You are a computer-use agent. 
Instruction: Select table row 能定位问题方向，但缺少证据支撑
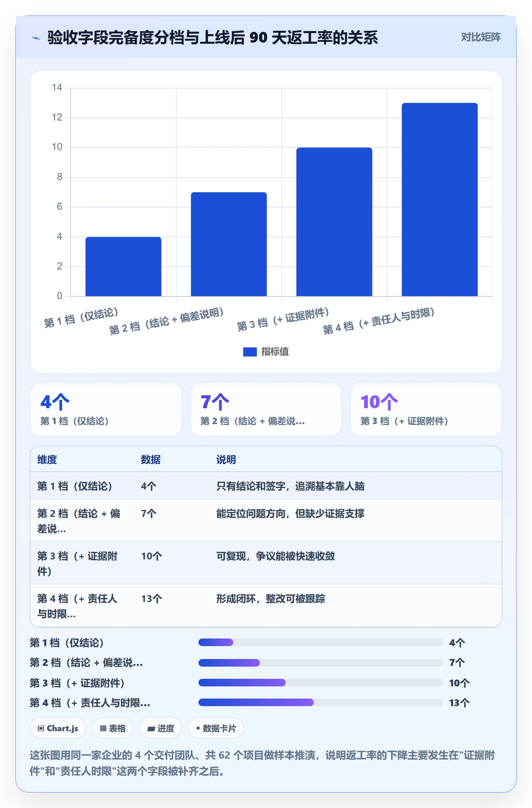point(266,521)
